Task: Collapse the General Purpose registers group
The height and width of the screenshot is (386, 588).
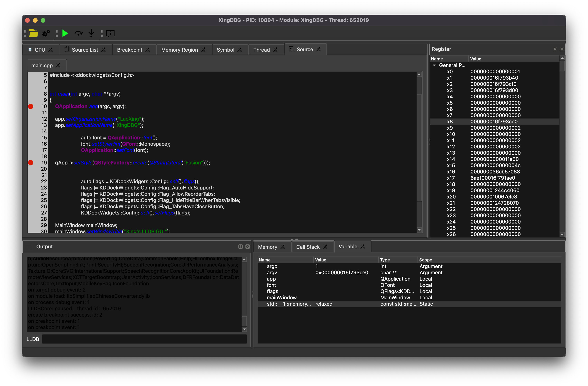Action: (434, 65)
